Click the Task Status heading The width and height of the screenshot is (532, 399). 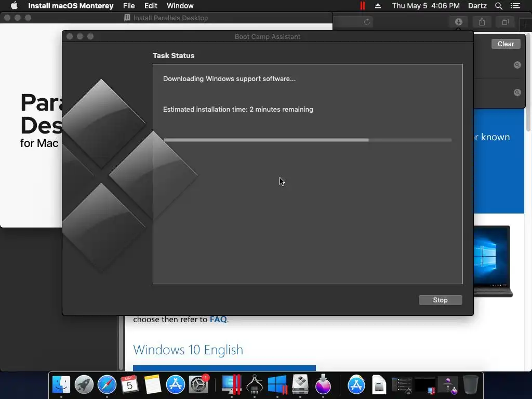tap(174, 56)
